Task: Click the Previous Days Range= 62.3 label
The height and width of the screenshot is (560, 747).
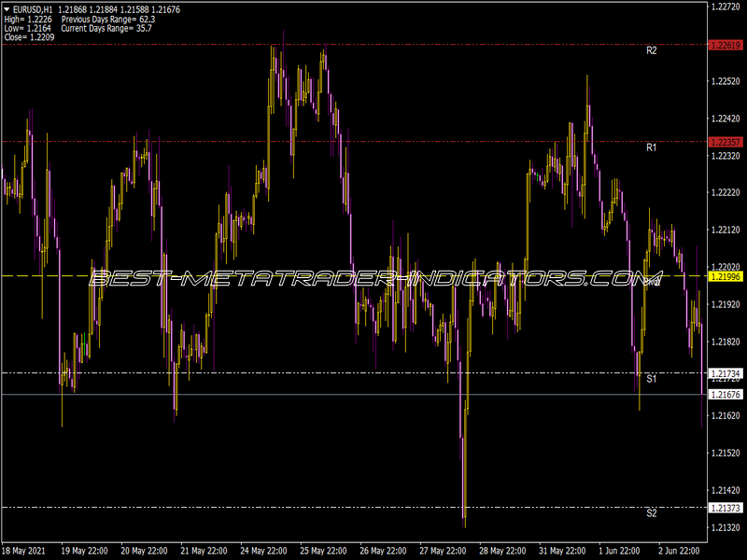Action: coord(108,20)
